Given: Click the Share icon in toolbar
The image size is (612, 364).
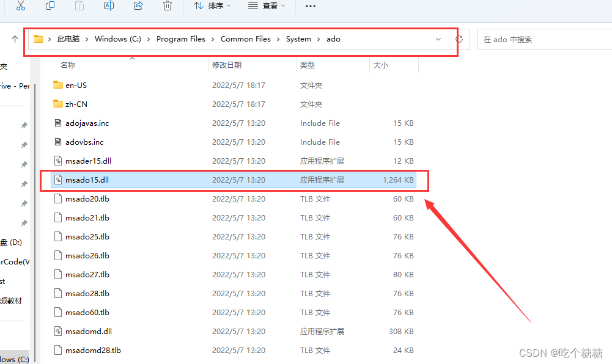Looking at the screenshot, I should 138,5.
